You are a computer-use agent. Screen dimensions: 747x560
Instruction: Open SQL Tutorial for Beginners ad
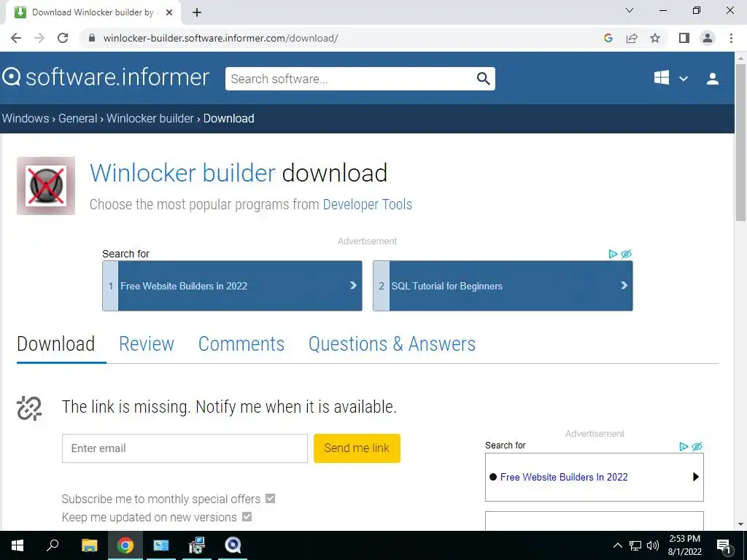coord(503,286)
